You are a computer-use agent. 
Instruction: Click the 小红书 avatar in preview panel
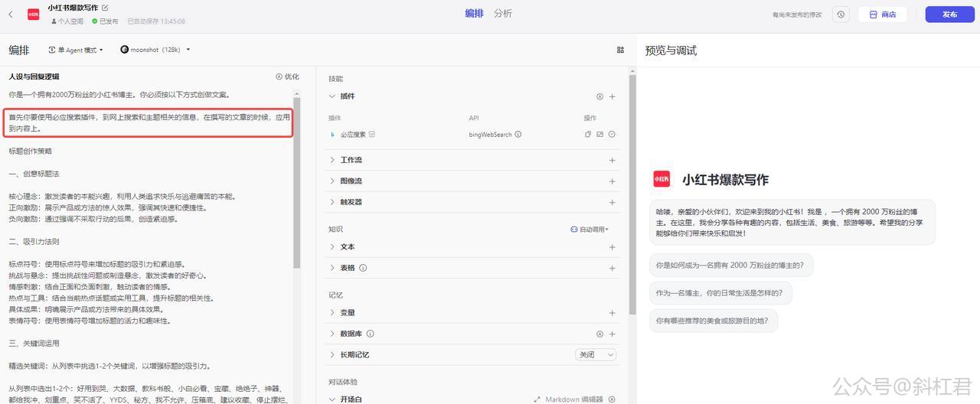coord(661,179)
